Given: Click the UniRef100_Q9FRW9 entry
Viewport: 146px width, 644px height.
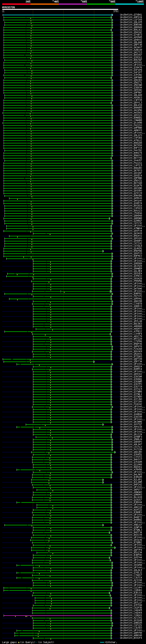Looking at the screenshot, I should (x=131, y=78).
